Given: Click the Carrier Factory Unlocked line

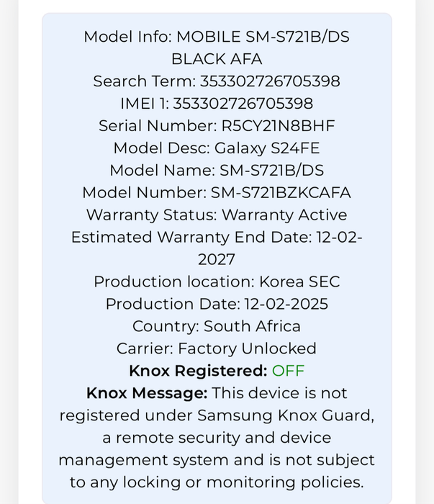Looking at the screenshot, I should point(217,348).
